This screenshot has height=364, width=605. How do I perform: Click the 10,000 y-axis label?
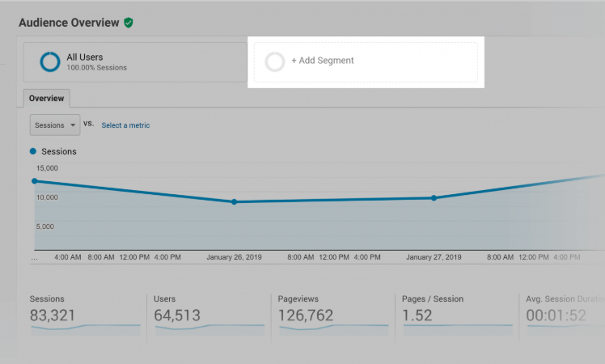point(47,197)
